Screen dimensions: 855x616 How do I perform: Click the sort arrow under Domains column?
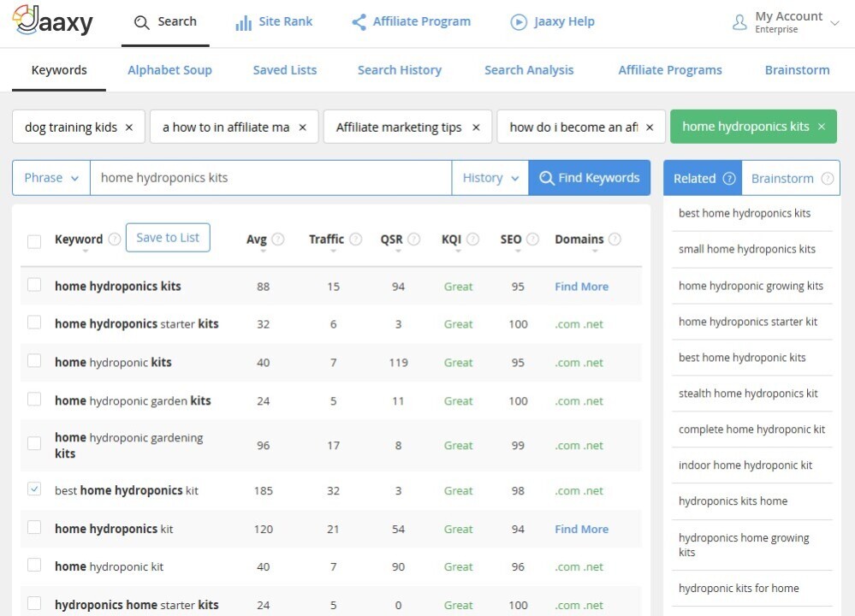pos(594,252)
